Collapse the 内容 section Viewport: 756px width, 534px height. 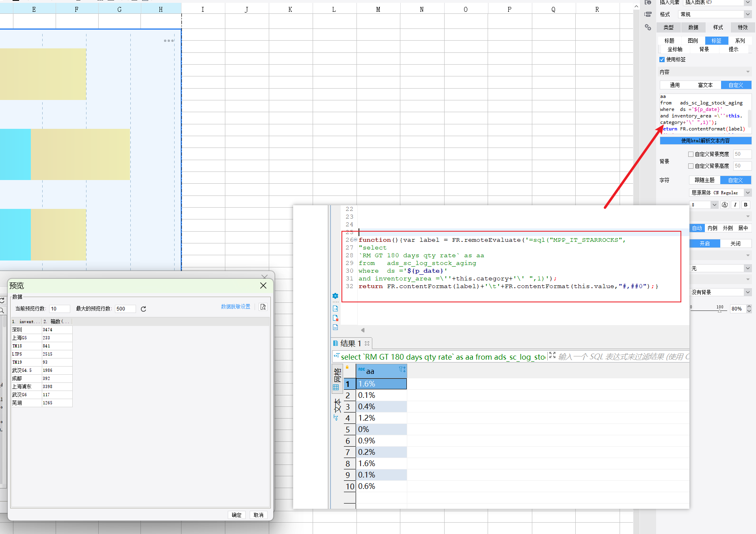pos(748,72)
